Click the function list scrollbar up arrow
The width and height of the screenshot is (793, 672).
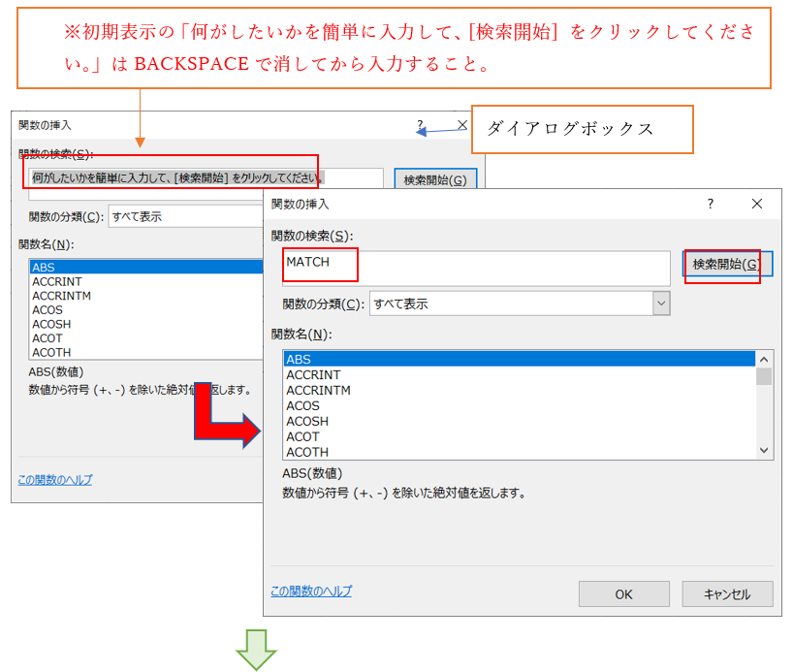click(x=764, y=359)
